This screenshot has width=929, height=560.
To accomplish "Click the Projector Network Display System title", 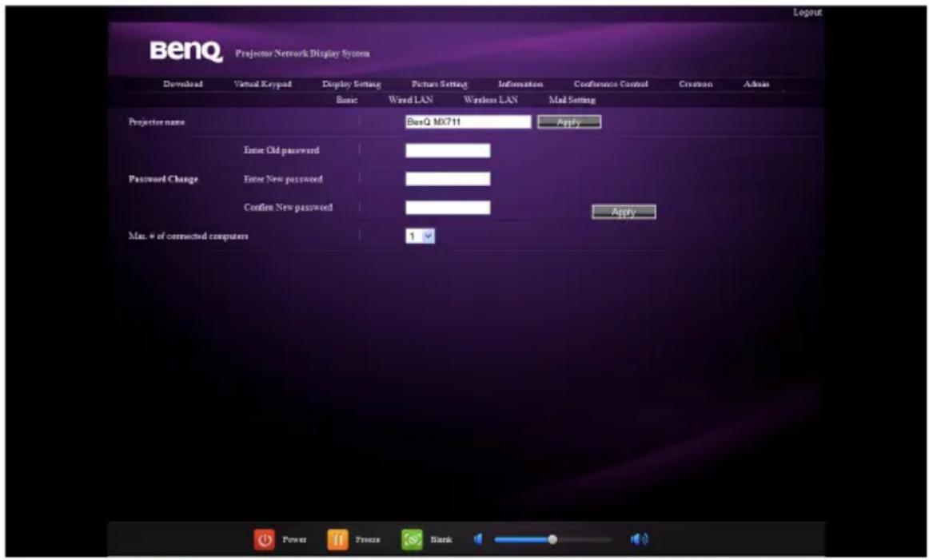I will click(302, 54).
